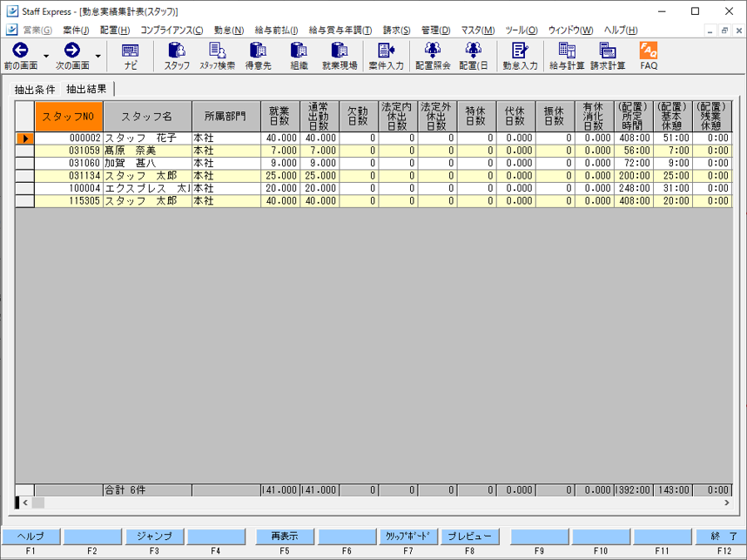The width and height of the screenshot is (747, 560).
Task: Open the ツール(O) menu
Action: 522,30
